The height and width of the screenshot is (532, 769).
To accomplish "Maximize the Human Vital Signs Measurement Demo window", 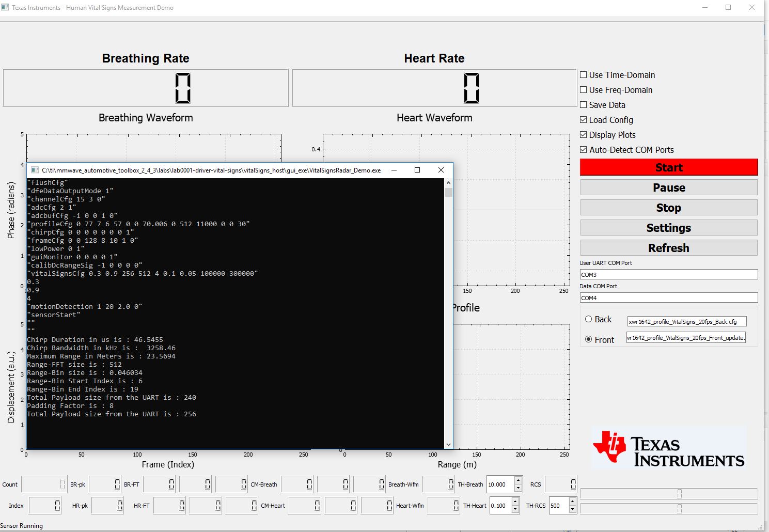I will tap(728, 7).
